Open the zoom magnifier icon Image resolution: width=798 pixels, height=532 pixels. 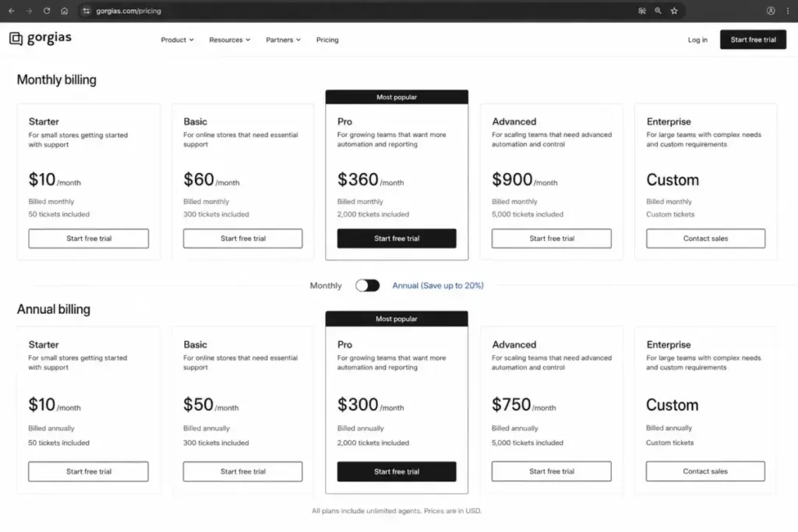pos(658,11)
